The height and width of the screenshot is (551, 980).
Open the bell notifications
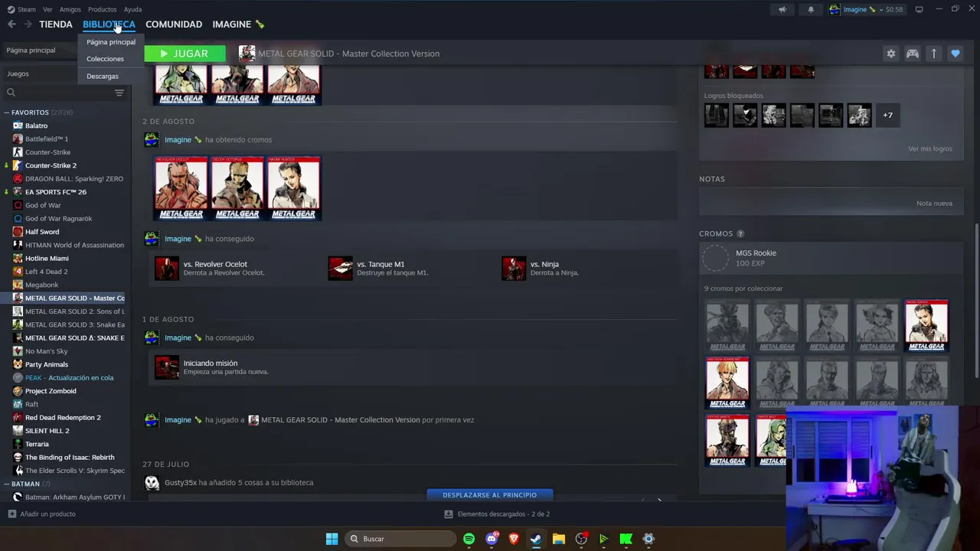coord(811,9)
